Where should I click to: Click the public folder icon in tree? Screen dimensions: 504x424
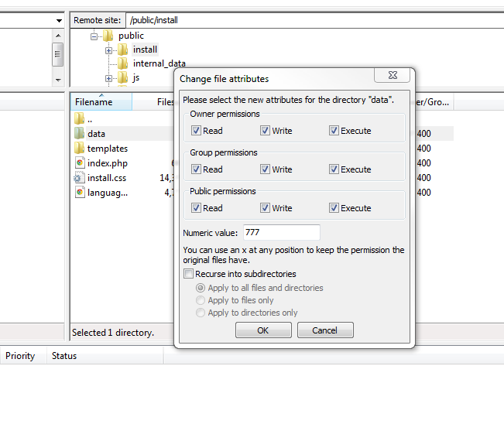pos(108,36)
